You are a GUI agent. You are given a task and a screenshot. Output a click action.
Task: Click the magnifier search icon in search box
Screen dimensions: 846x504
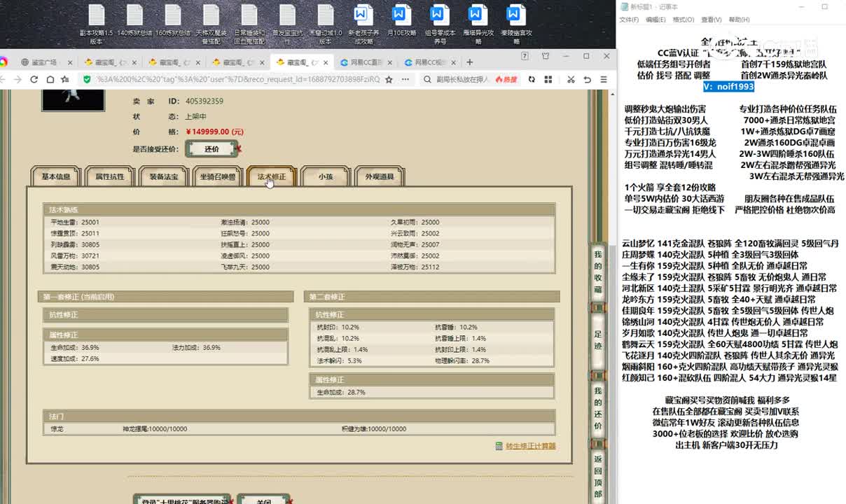[x=427, y=80]
